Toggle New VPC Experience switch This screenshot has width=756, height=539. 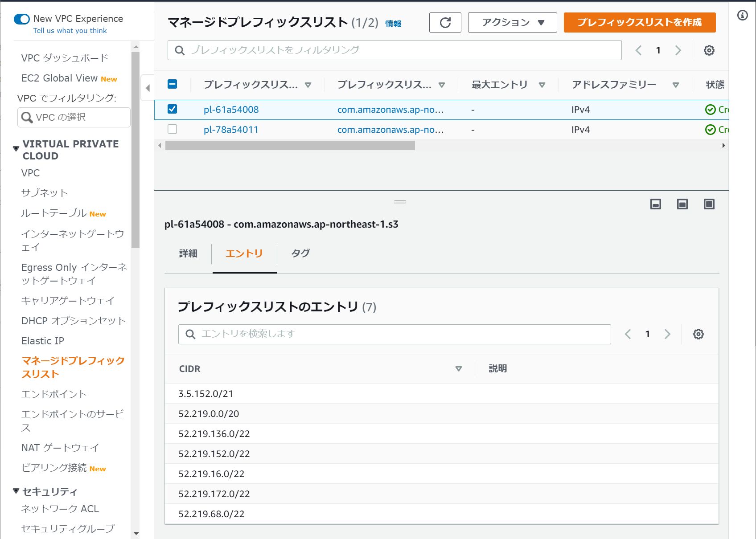(22, 19)
